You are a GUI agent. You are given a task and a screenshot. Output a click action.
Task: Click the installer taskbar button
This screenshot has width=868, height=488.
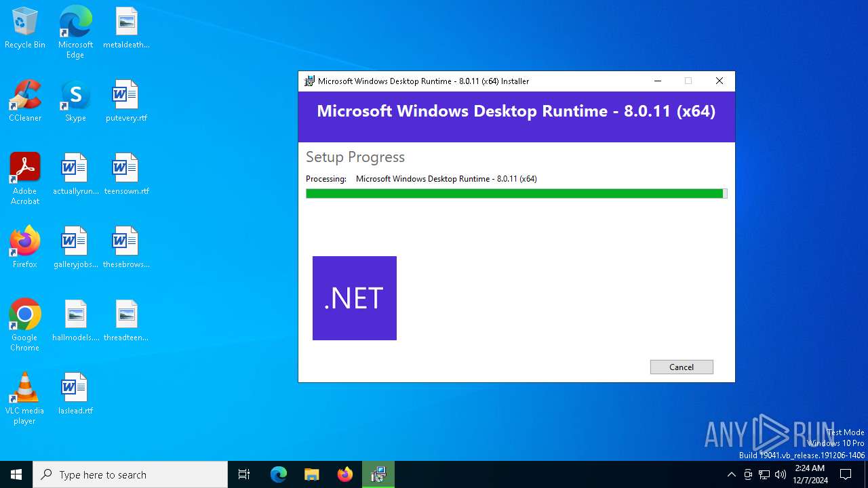(378, 474)
